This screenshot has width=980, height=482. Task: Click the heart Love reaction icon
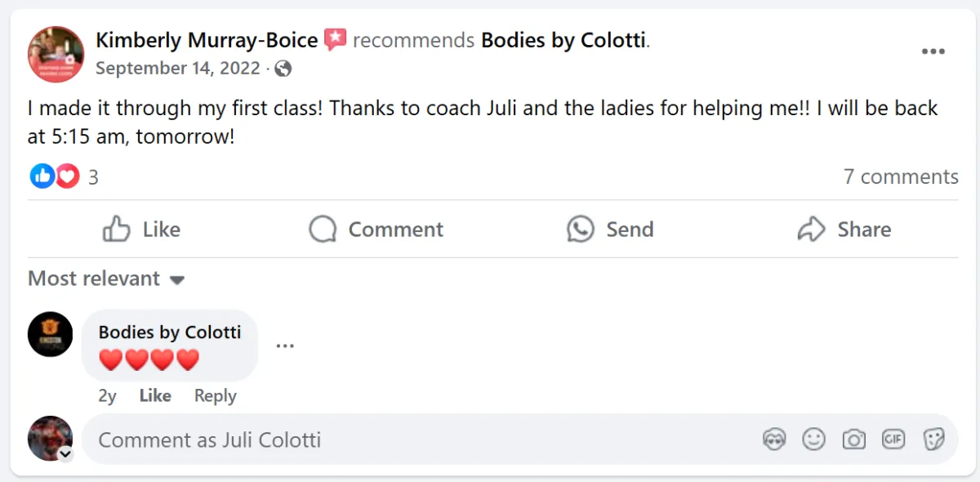tap(67, 176)
